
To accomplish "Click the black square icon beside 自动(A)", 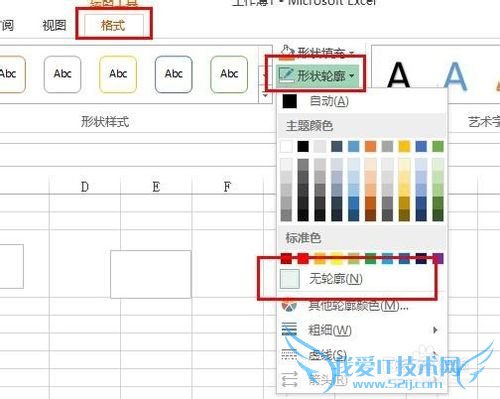I will pos(290,101).
